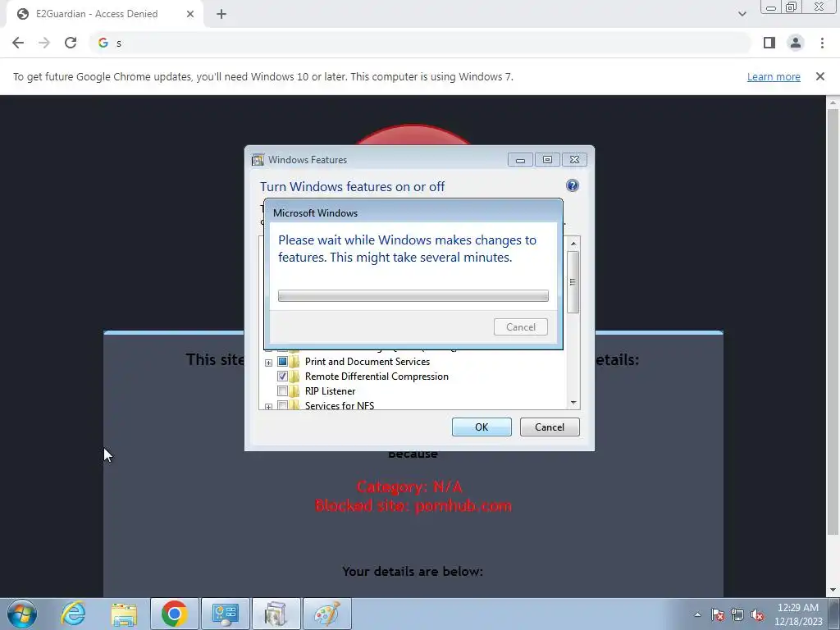Open Windows Features help icon

click(572, 185)
